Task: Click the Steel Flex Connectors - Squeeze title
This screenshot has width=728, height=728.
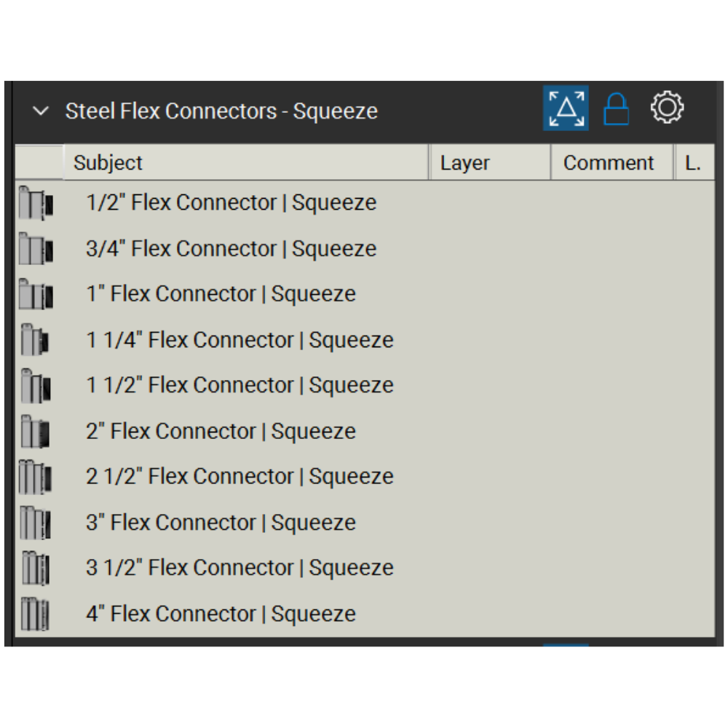Action: click(x=221, y=111)
